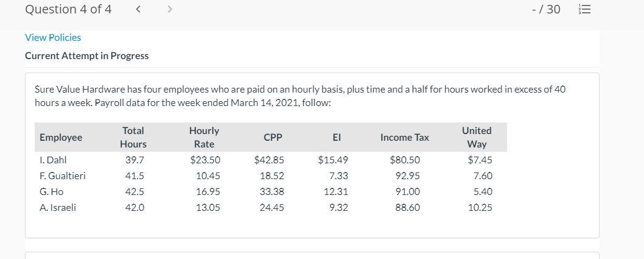Screen dimensions: 644x259
Task: Select the F. Gualtieri employee row
Action: coord(271,176)
